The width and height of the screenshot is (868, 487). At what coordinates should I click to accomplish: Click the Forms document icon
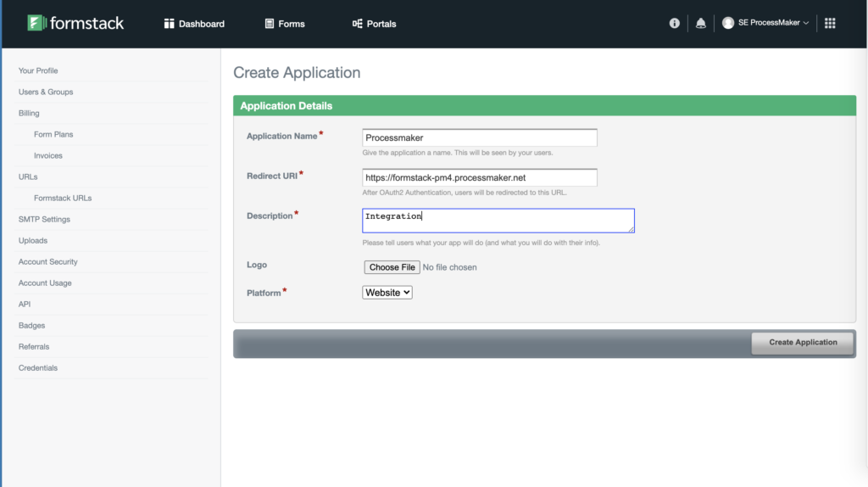click(x=269, y=24)
